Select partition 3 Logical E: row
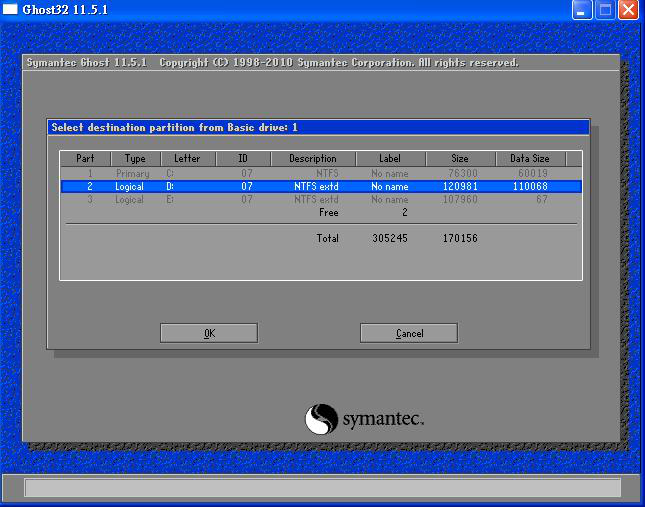The width and height of the screenshot is (645, 507). [x=321, y=199]
